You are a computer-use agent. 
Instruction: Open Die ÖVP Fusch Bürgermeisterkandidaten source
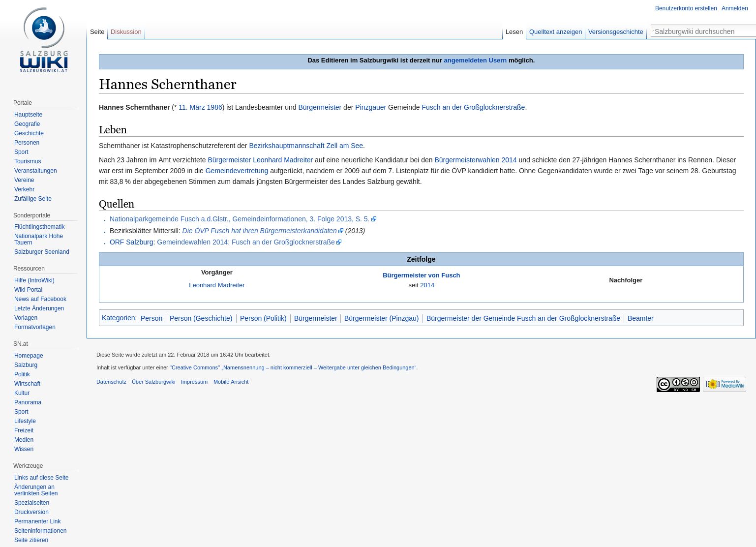point(259,231)
